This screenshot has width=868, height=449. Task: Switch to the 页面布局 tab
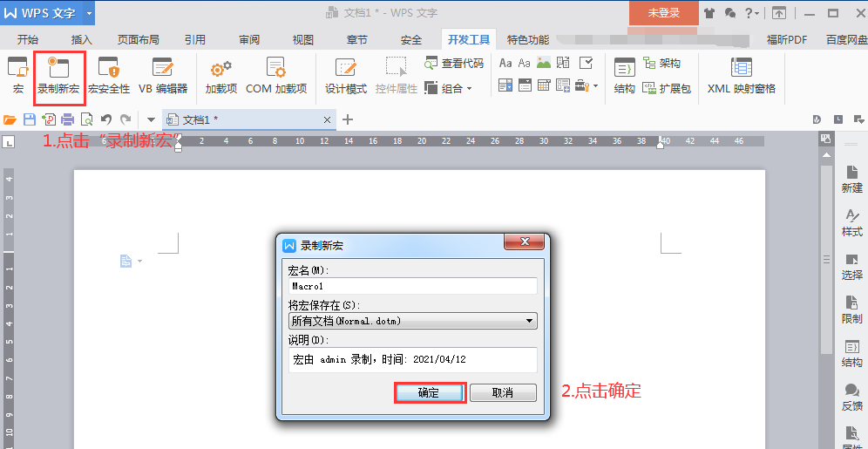click(139, 39)
